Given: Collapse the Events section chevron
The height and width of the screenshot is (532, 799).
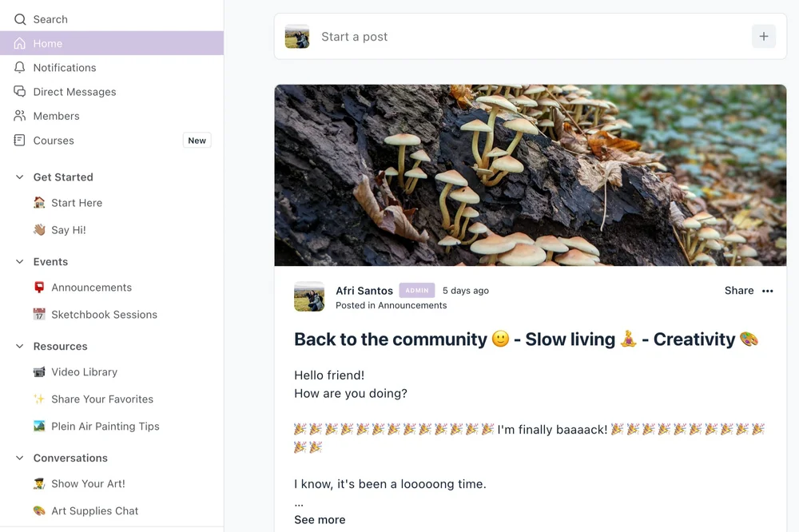Looking at the screenshot, I should coord(19,261).
